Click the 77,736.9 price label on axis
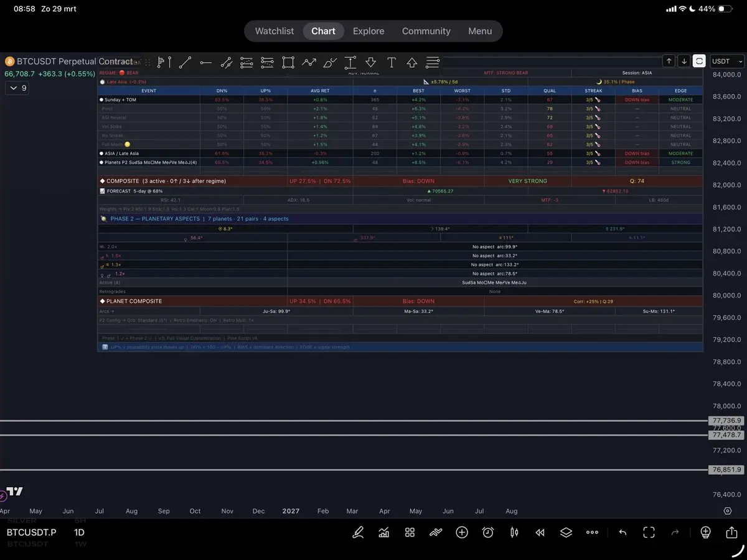 click(x=726, y=421)
